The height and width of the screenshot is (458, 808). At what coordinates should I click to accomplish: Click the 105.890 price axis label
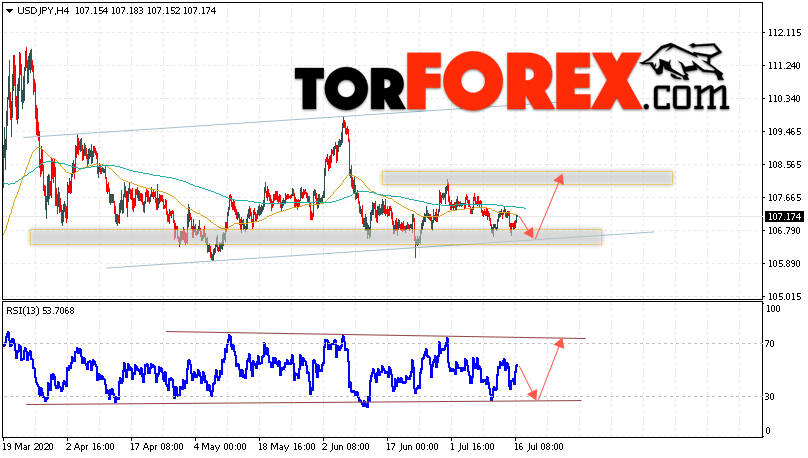(784, 264)
